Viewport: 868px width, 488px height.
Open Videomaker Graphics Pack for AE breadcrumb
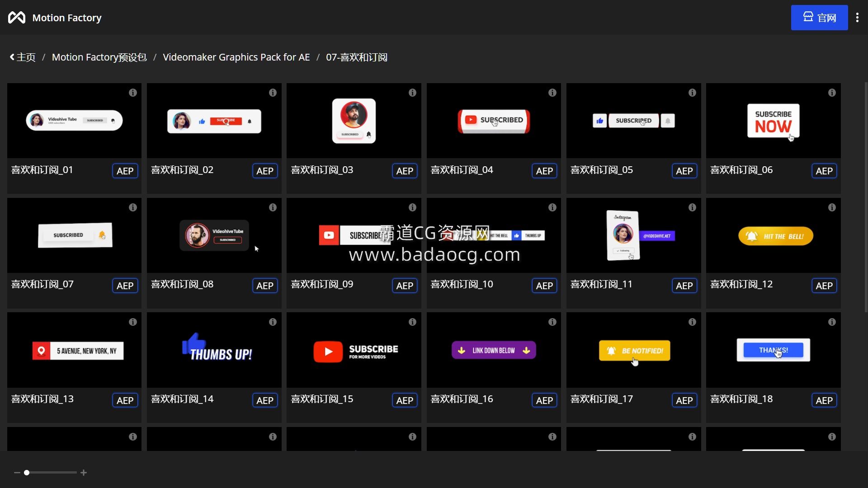coord(236,57)
